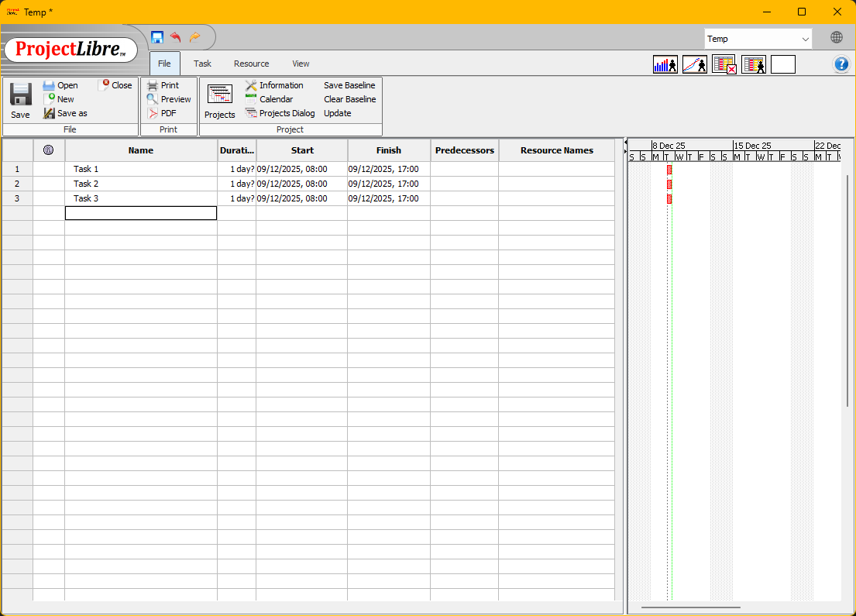The image size is (856, 616).
Task: Open the Temp project selector dropdown
Action: point(758,39)
